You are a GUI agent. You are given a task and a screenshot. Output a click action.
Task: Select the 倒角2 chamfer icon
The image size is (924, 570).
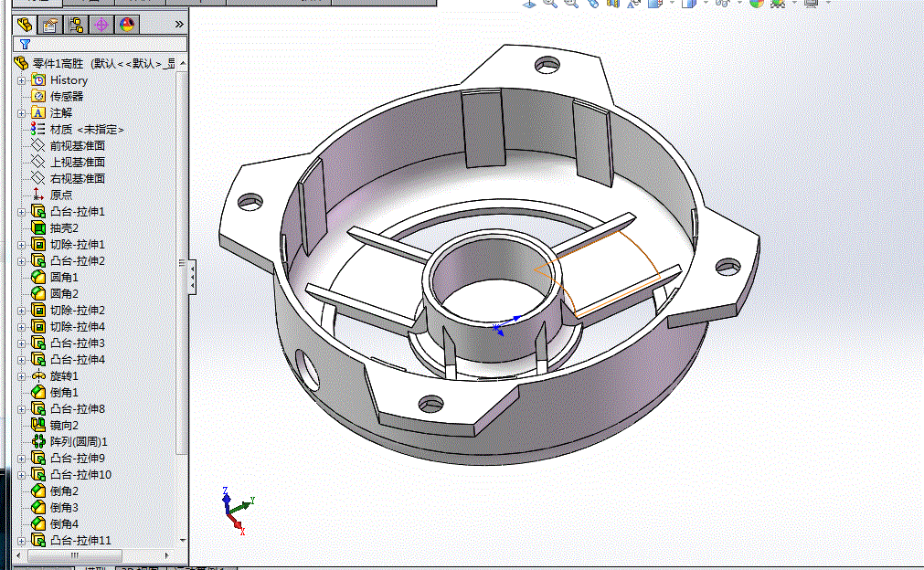coord(38,491)
